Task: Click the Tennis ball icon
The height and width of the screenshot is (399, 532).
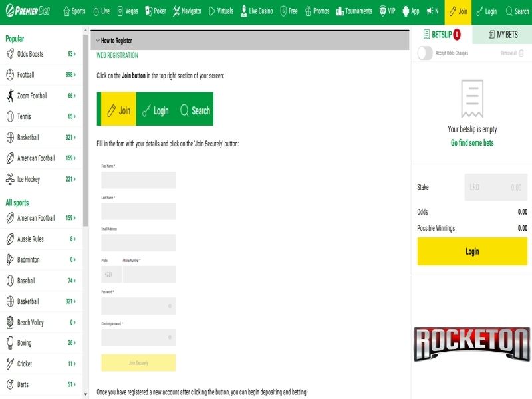Action: click(x=10, y=116)
